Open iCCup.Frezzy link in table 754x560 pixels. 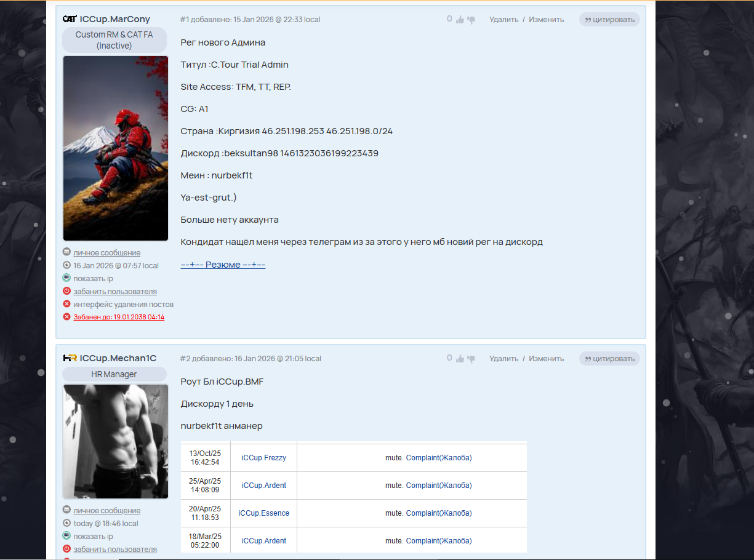(x=263, y=458)
